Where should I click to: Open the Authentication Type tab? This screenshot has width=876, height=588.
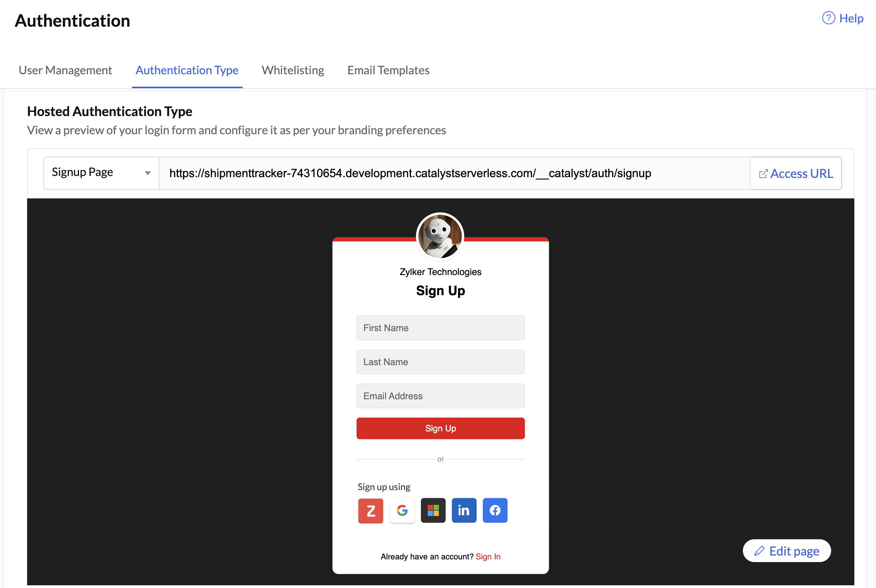[187, 70]
